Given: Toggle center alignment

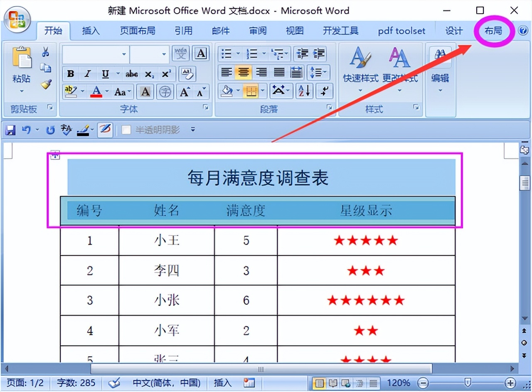Looking at the screenshot, I should tap(244, 73).
